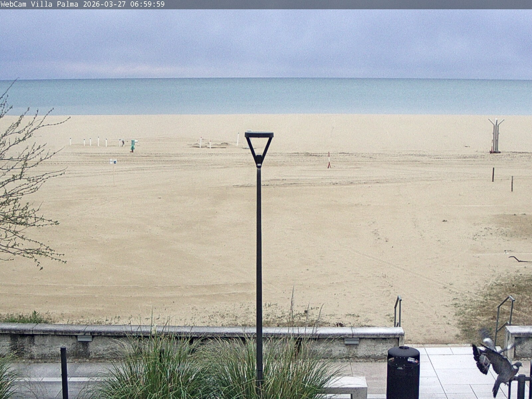Viewport: 532px width, 399px height.
Task: Click the triangular street lamp head
Action: coord(259,146)
